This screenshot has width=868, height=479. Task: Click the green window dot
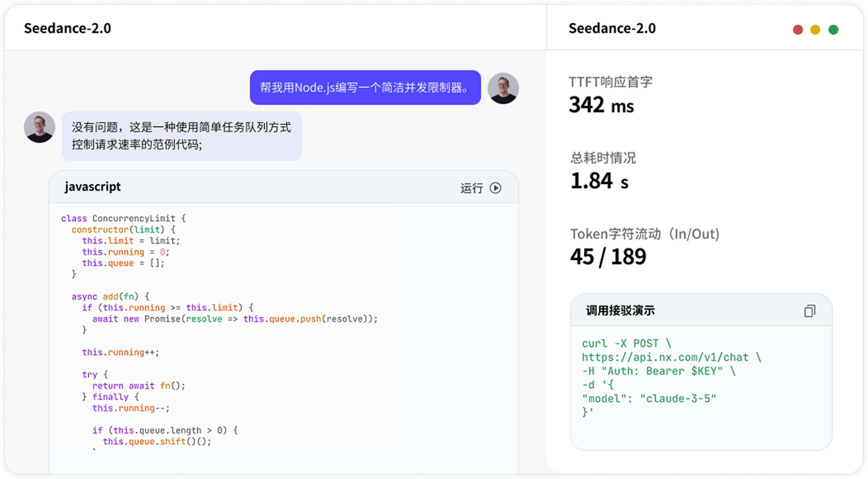pyautogui.click(x=833, y=30)
